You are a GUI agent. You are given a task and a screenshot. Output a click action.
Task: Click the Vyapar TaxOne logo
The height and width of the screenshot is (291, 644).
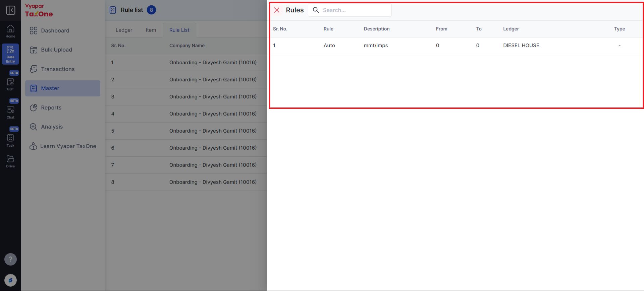click(x=39, y=10)
